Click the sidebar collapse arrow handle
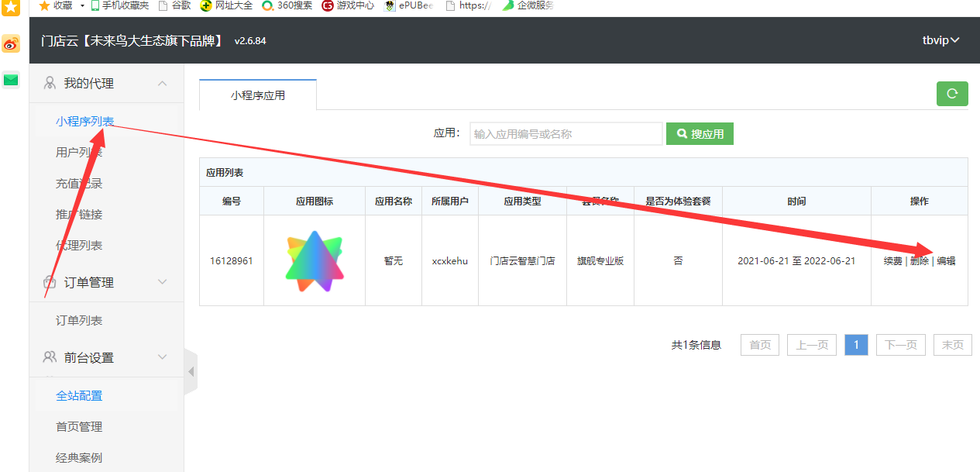 pyautogui.click(x=191, y=371)
